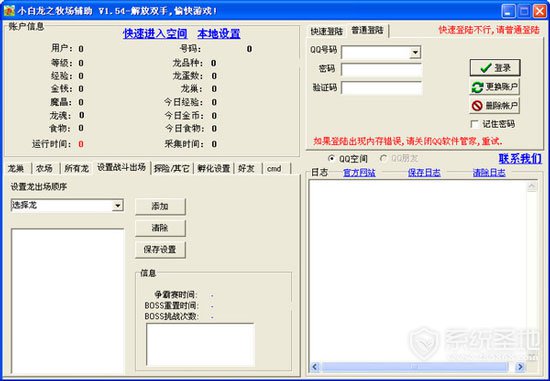The image size is (550, 381).
Task: Click the BOSS重置时间 label
Action: 172,306
